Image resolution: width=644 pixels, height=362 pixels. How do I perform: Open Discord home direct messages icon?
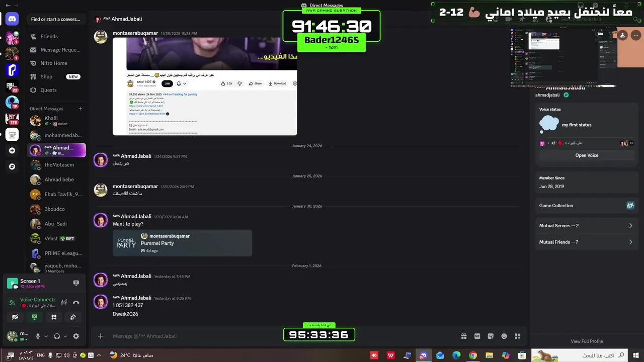tap(12, 19)
